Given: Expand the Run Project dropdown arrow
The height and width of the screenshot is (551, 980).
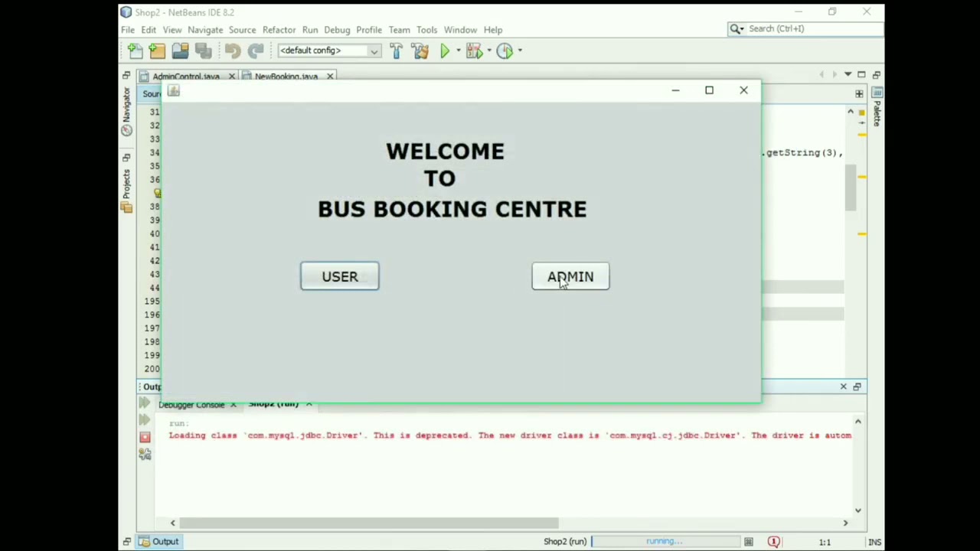Looking at the screenshot, I should pyautogui.click(x=458, y=51).
